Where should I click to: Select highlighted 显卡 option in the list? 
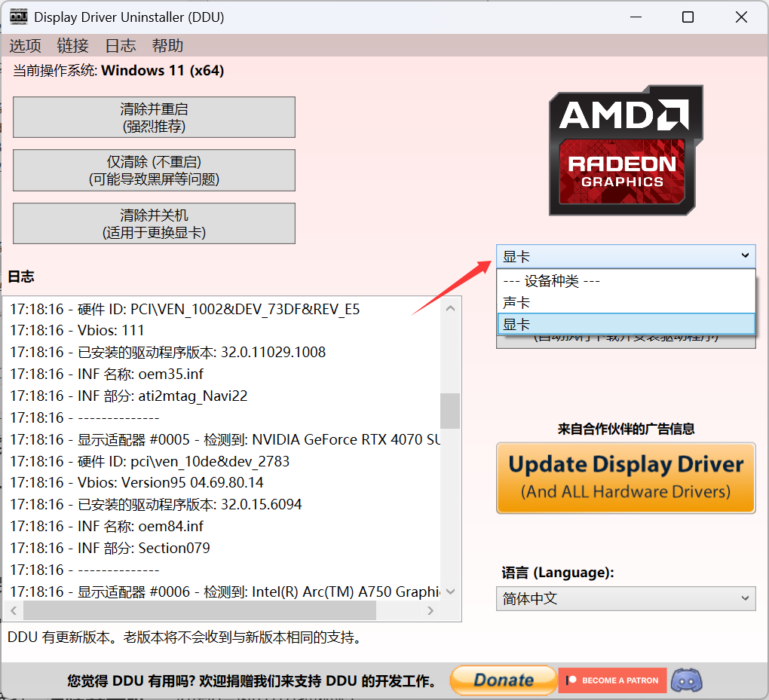coord(626,324)
